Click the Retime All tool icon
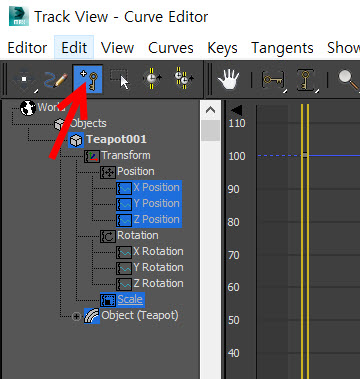The height and width of the screenshot is (379, 360). (184, 79)
